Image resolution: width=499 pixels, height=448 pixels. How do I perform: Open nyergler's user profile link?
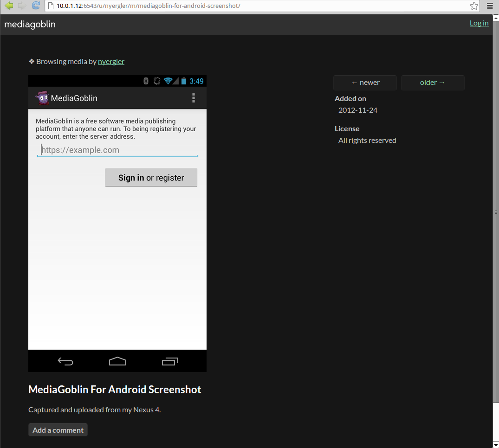pyautogui.click(x=111, y=61)
